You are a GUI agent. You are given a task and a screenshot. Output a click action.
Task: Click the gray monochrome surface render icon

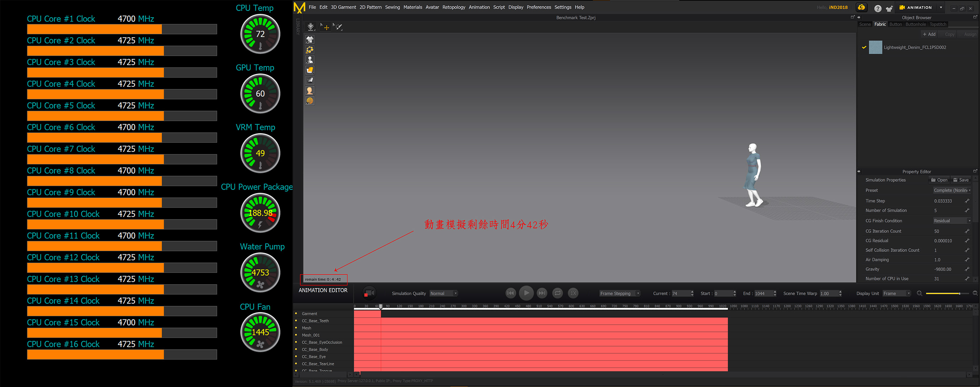click(x=310, y=80)
